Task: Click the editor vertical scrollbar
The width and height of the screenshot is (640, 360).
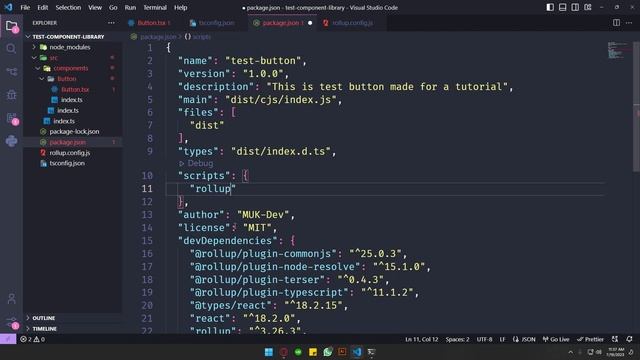Action: tap(636, 107)
